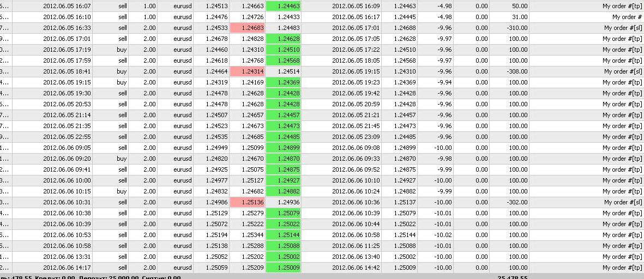Click close time 2012.06.06 10:44
Image resolution: width=644 pixels, height=279 pixels.
click(x=356, y=224)
